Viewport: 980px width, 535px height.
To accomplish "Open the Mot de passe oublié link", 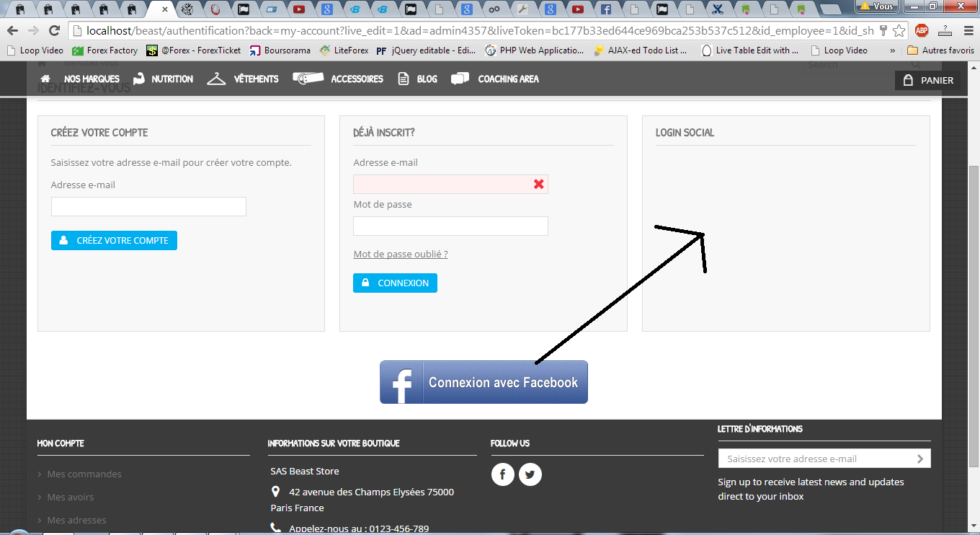I will 401,254.
